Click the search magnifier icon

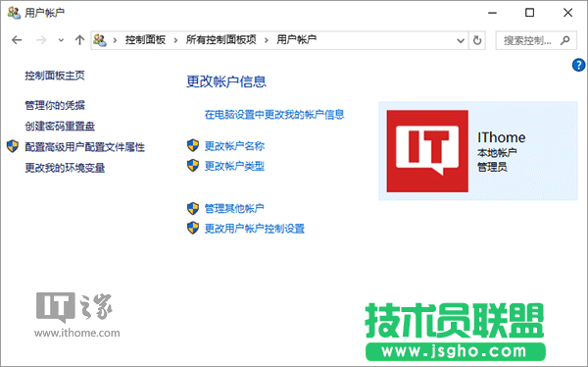tap(565, 40)
